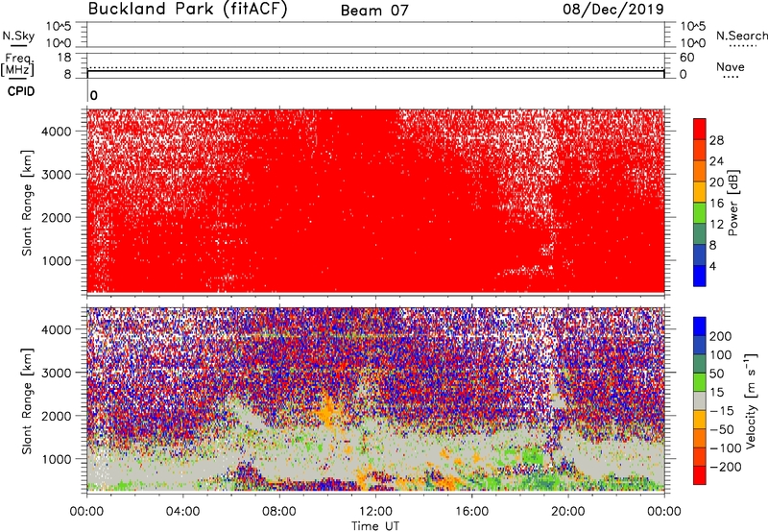Image resolution: width=768 pixels, height=532 pixels.
Task: Click the 'Beam 07' label
Action: click(x=374, y=11)
